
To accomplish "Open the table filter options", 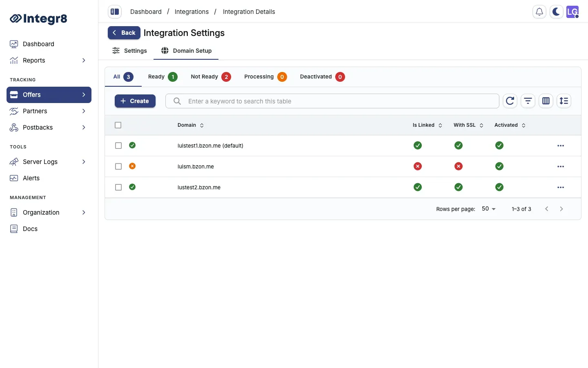I will coord(528,101).
